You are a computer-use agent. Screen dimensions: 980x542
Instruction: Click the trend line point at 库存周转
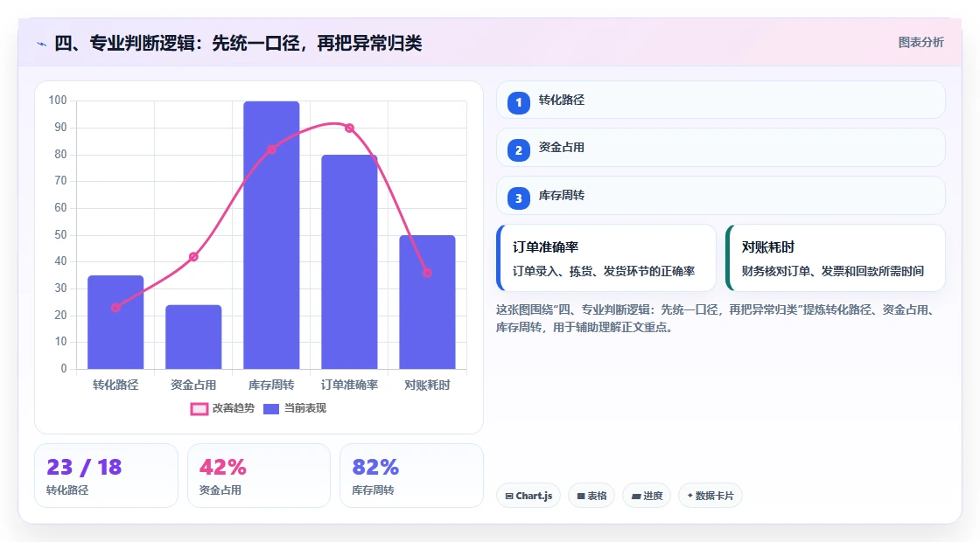point(271,149)
